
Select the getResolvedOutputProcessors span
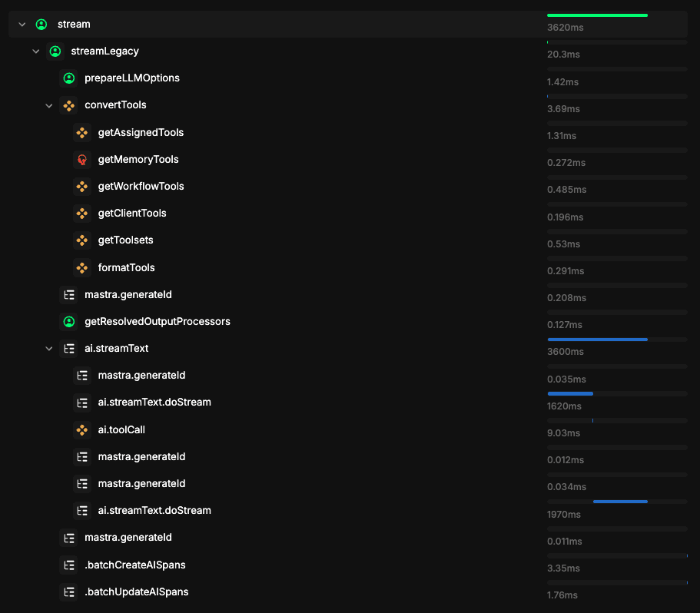(157, 322)
